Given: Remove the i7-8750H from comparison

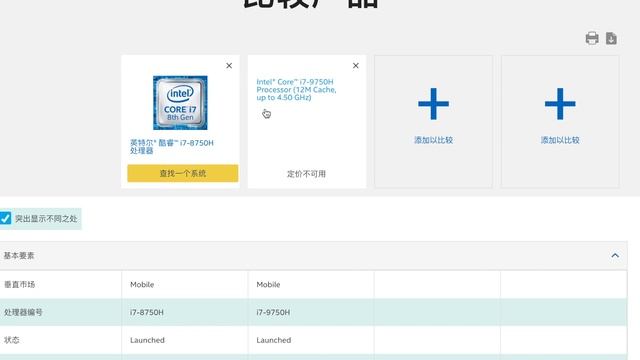Looking at the screenshot, I should pyautogui.click(x=229, y=66).
